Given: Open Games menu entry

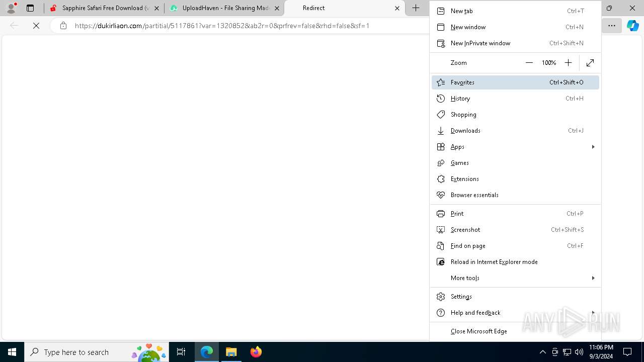Looking at the screenshot, I should [x=515, y=163].
